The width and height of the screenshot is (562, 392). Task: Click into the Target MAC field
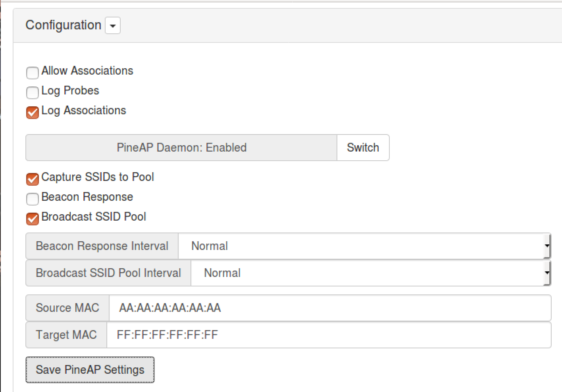pyautogui.click(x=329, y=335)
